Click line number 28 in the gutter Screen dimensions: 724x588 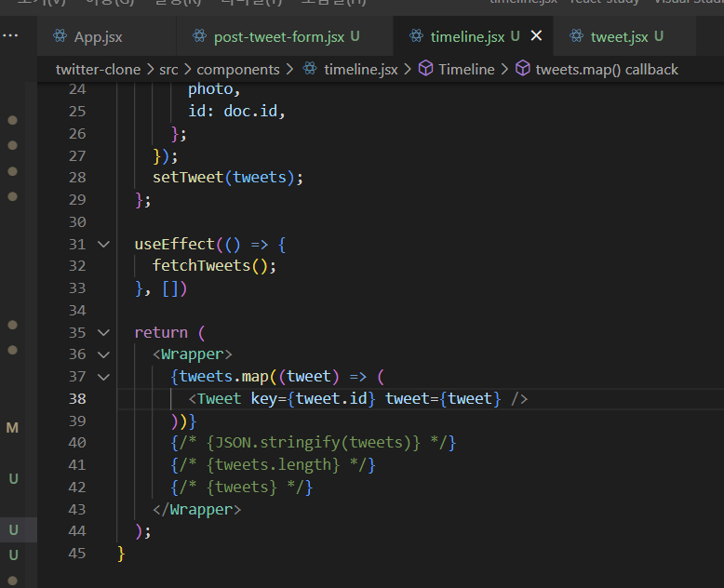click(x=77, y=178)
